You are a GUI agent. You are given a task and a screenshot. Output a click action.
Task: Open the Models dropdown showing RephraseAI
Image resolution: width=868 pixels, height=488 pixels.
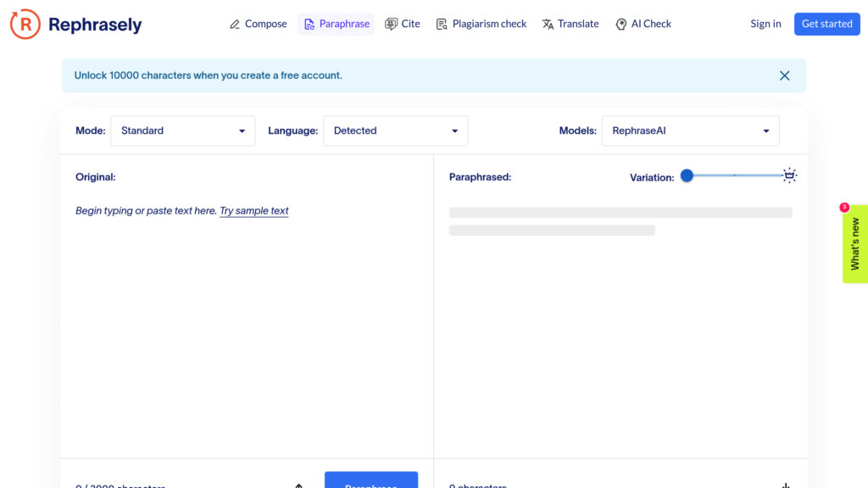coord(690,130)
